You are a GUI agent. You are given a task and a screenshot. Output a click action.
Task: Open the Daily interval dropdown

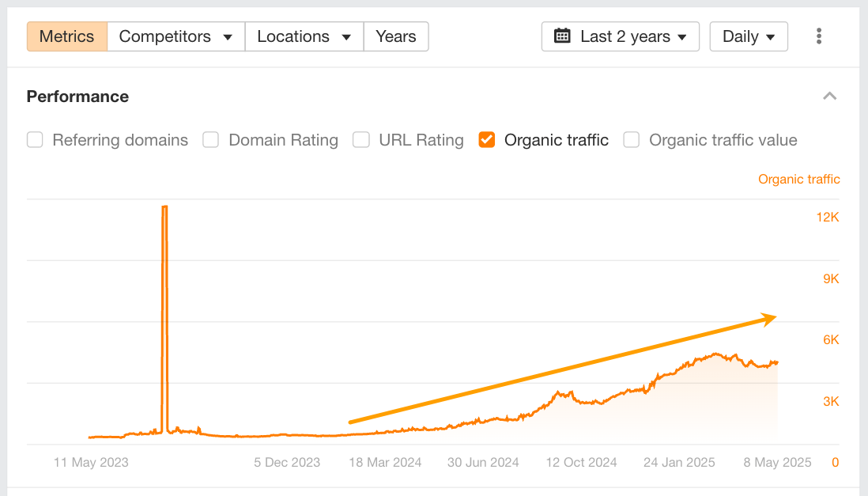pyautogui.click(x=749, y=36)
